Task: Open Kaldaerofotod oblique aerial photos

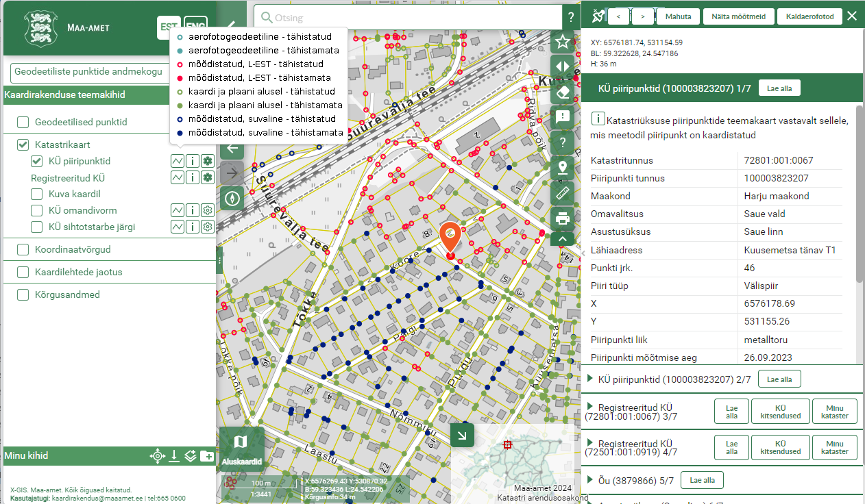Action: pyautogui.click(x=810, y=16)
